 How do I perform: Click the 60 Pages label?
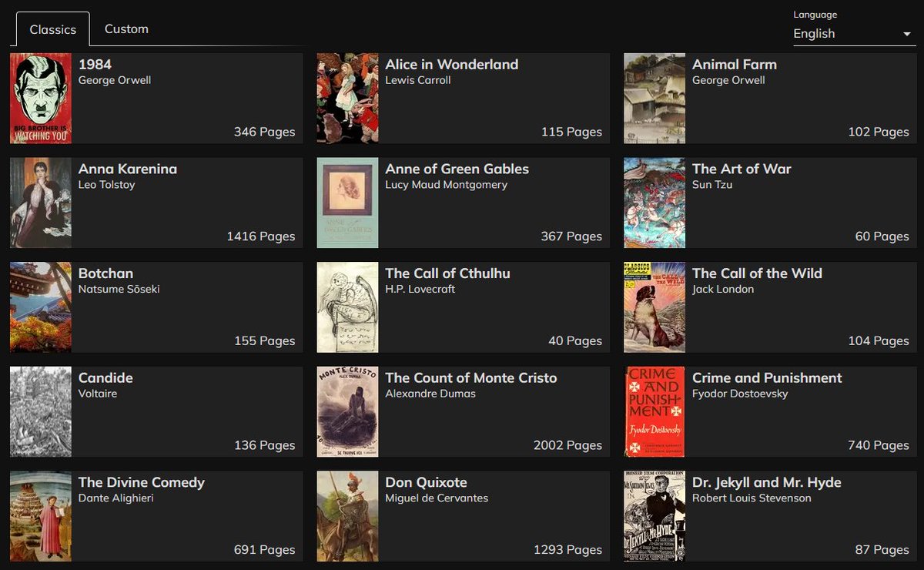point(882,236)
